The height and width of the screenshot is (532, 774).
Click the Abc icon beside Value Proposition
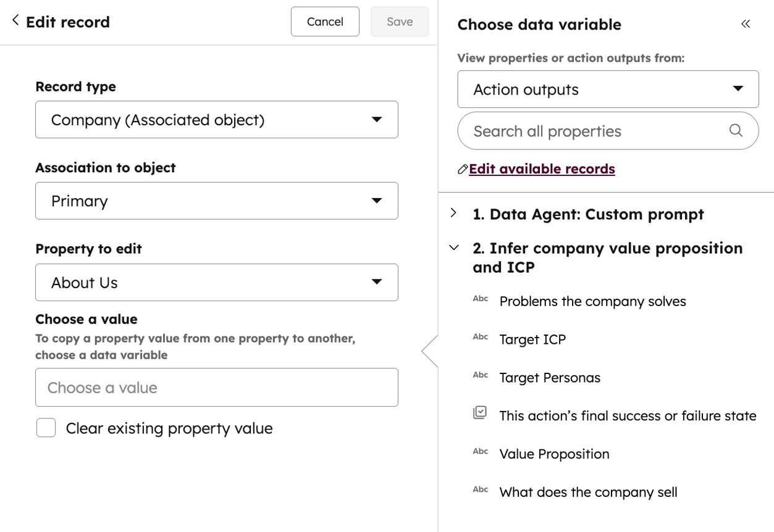[x=481, y=451]
